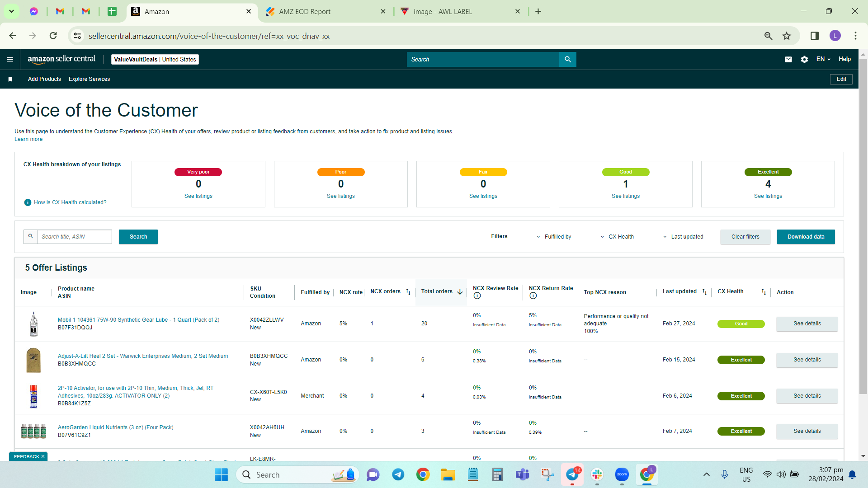
Task: Click See details for 2P-10 Activator
Action: point(807,396)
